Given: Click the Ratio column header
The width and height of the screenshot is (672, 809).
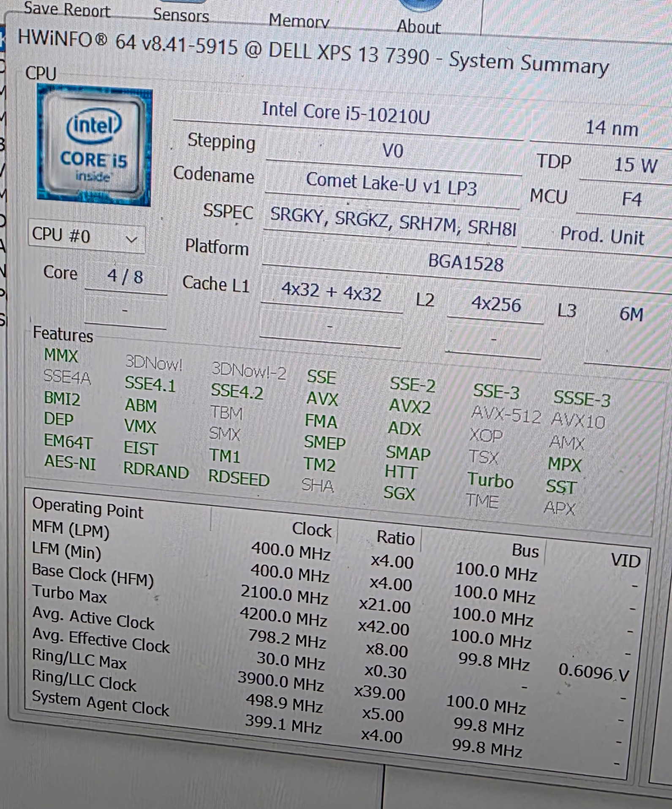Looking at the screenshot, I should click(396, 538).
